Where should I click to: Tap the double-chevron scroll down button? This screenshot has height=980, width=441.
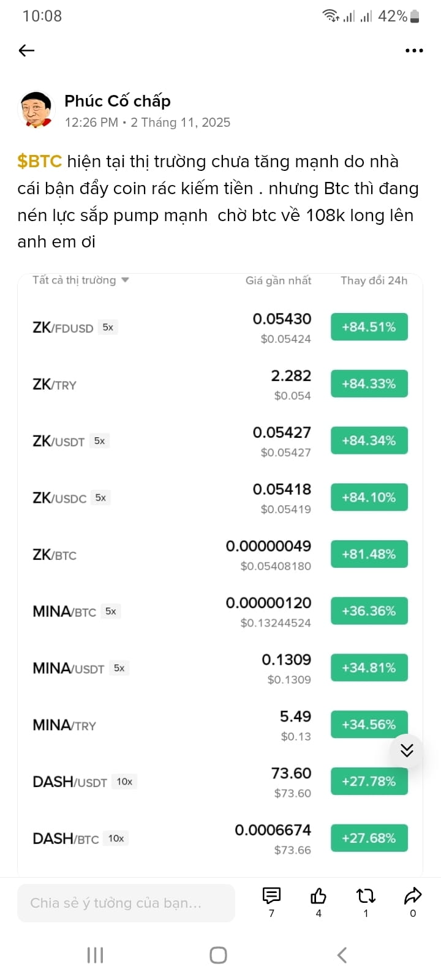(x=407, y=750)
